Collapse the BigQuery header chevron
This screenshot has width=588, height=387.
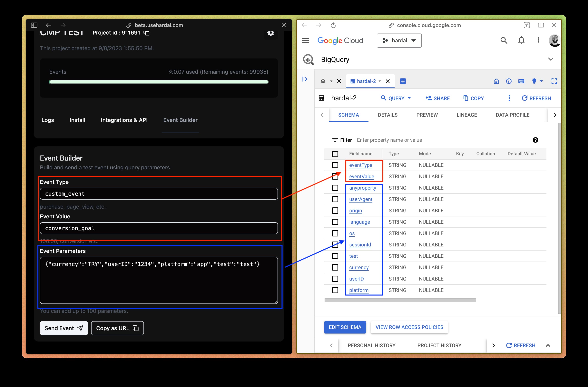551,59
